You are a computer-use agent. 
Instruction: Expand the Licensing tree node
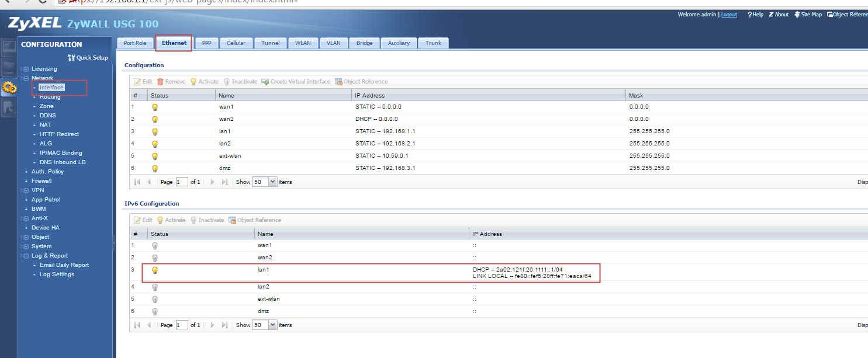[26, 69]
